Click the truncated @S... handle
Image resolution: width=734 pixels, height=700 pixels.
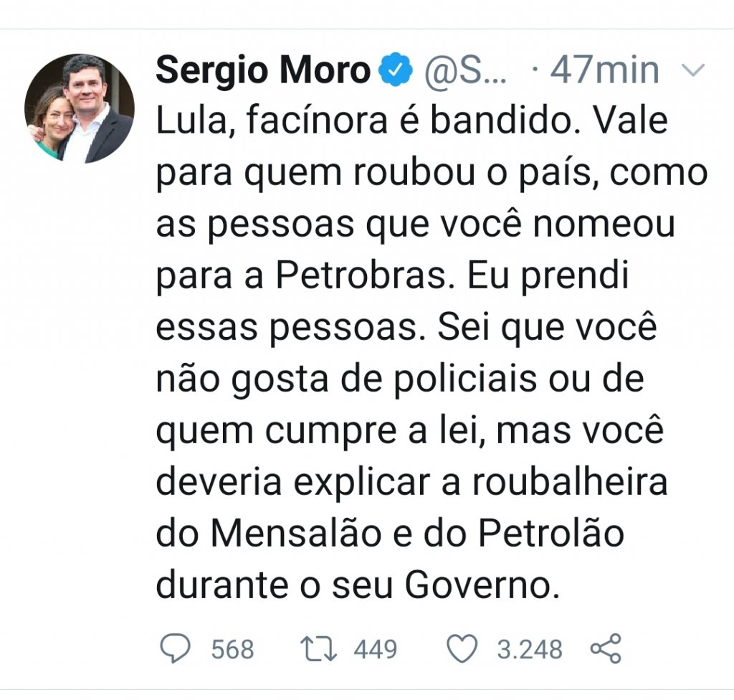coord(465,71)
